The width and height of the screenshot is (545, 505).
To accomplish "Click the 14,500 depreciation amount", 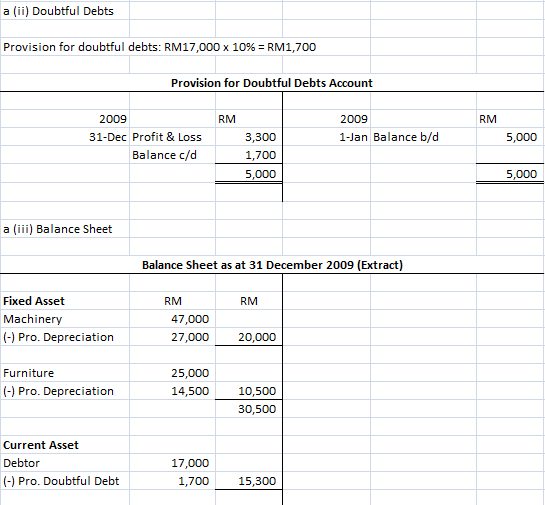I will (x=172, y=391).
